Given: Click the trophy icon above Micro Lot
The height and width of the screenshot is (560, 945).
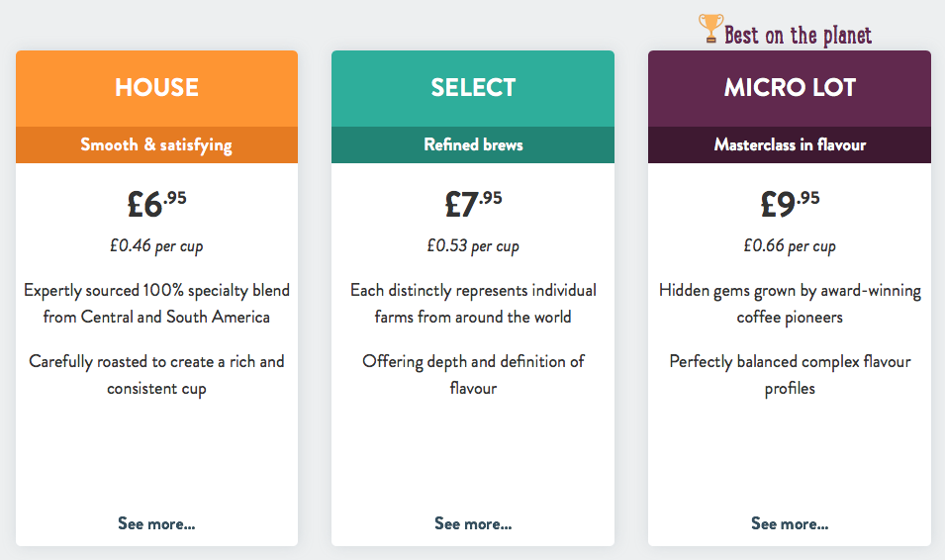Looking at the screenshot, I should tap(710, 28).
